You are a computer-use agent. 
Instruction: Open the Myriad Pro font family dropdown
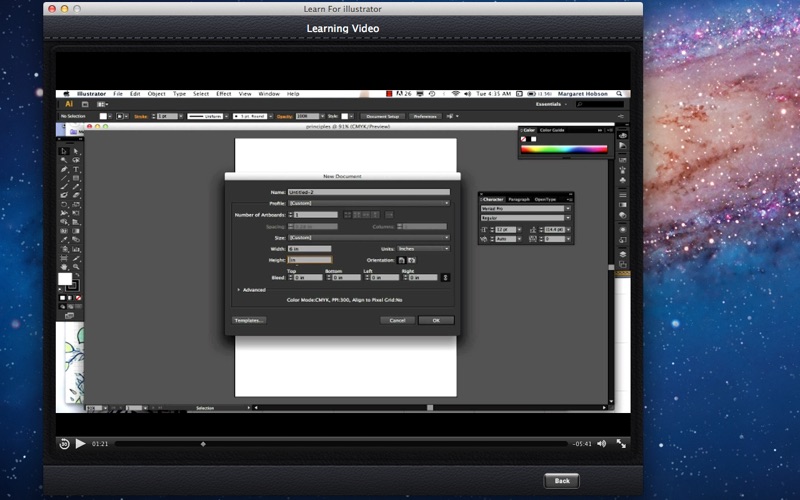567,209
